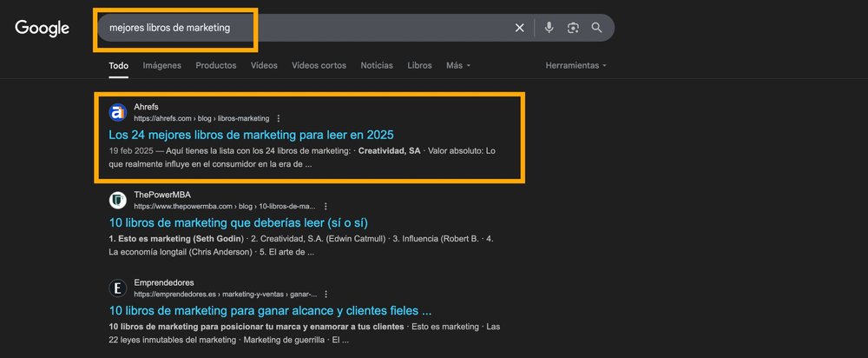Image resolution: width=868 pixels, height=358 pixels.
Task: Click the Google logo
Action: coord(42,28)
